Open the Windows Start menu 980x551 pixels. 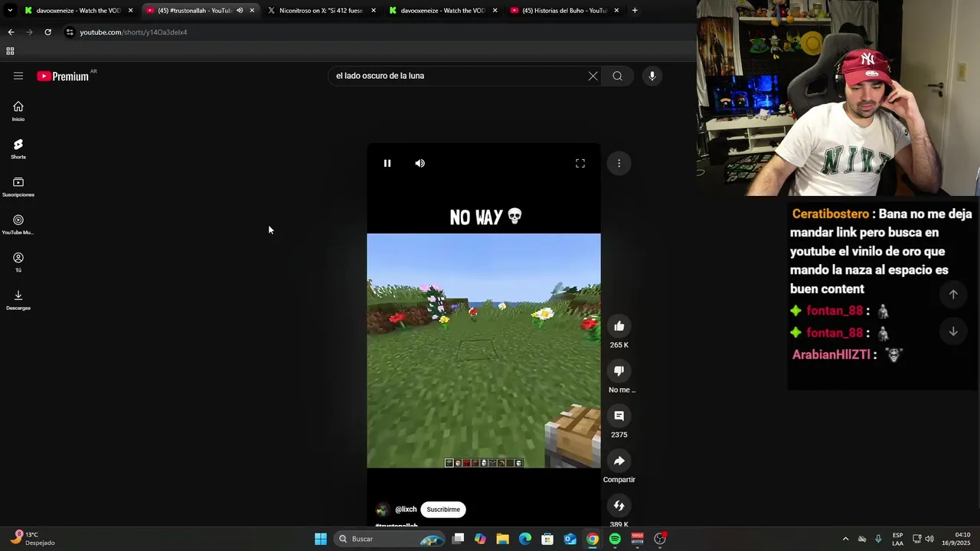pos(321,539)
